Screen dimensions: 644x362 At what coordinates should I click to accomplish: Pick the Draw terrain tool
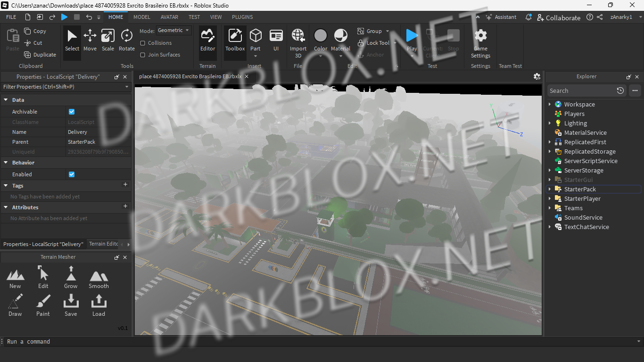[15, 306]
